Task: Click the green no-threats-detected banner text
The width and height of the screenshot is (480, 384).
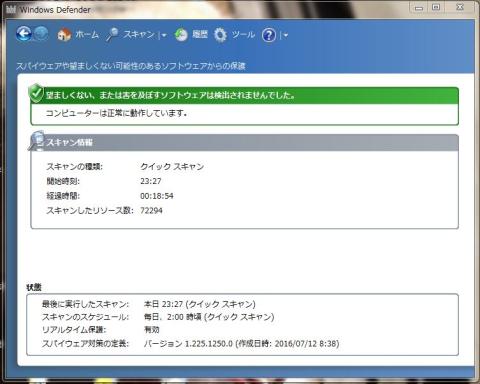Action: pos(170,95)
